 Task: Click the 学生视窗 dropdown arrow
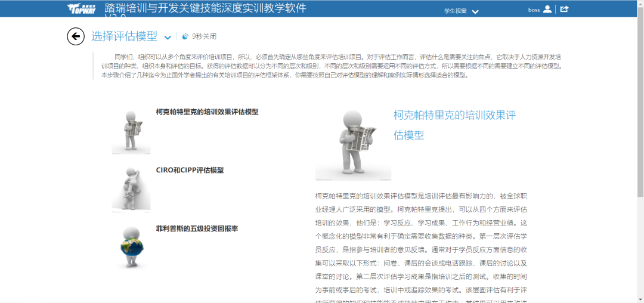point(475,12)
